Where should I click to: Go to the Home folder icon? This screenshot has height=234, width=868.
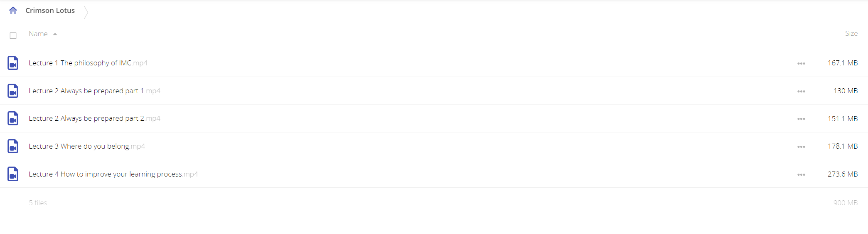[13, 10]
